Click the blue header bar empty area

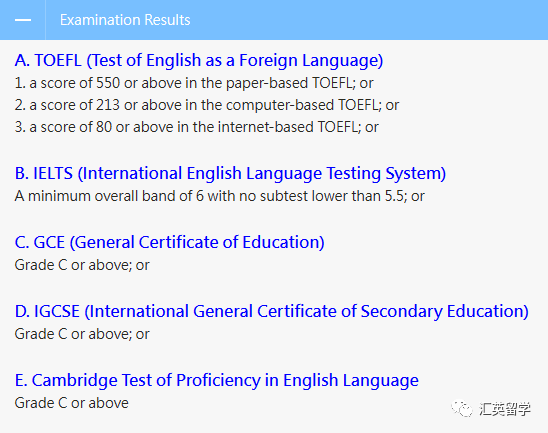pos(367,20)
